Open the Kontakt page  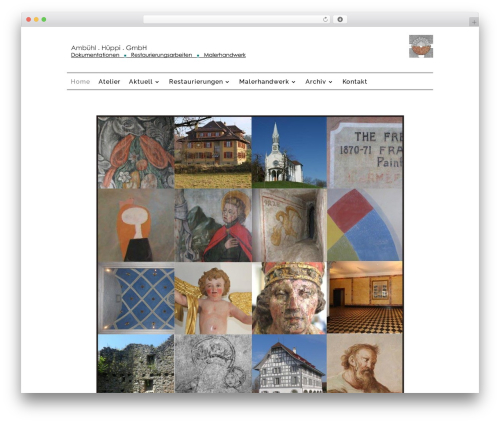[x=355, y=81]
